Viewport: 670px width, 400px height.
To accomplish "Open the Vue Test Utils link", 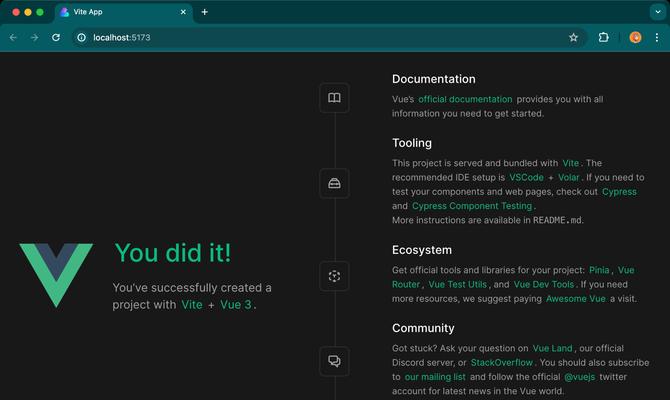I will (x=457, y=284).
